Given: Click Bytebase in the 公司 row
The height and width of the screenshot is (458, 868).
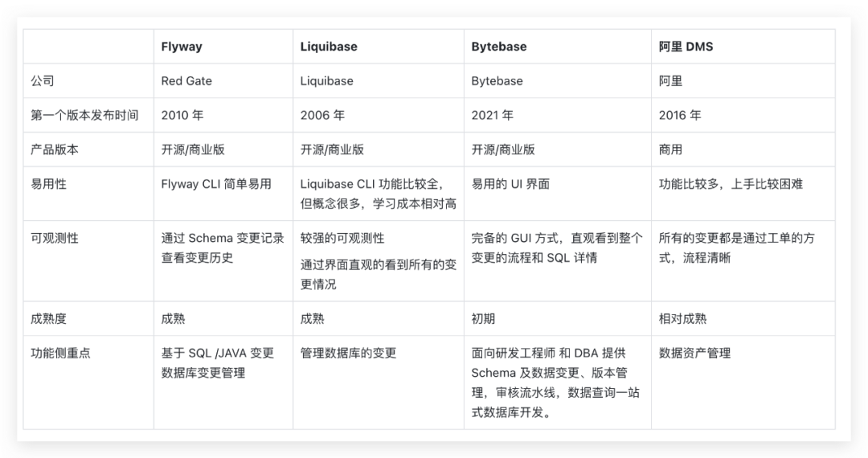Looking at the screenshot, I should click(497, 81).
